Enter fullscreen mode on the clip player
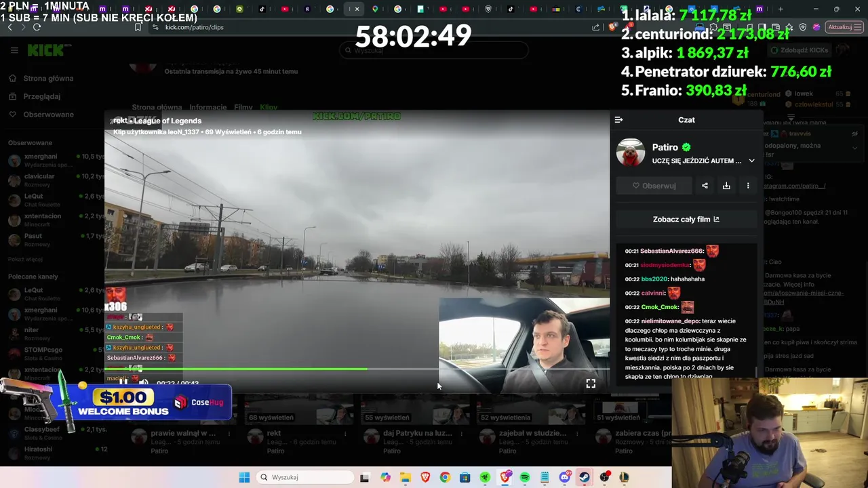 pos(591,384)
